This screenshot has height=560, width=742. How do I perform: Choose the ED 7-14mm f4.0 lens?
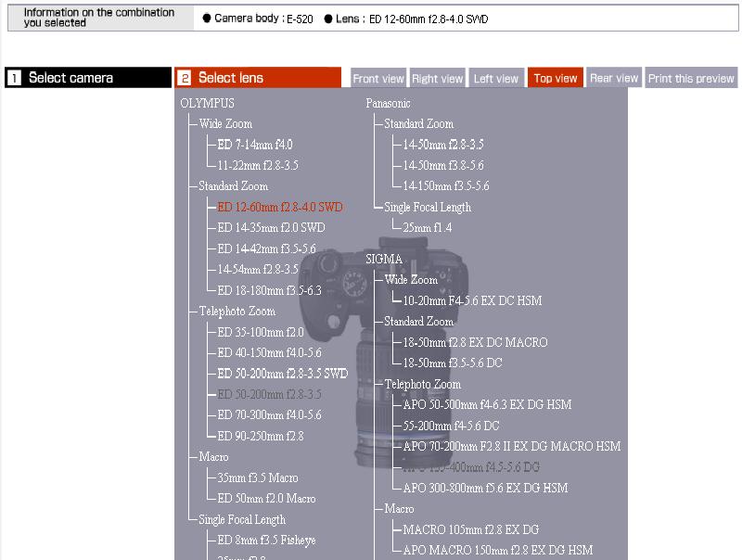(x=255, y=145)
